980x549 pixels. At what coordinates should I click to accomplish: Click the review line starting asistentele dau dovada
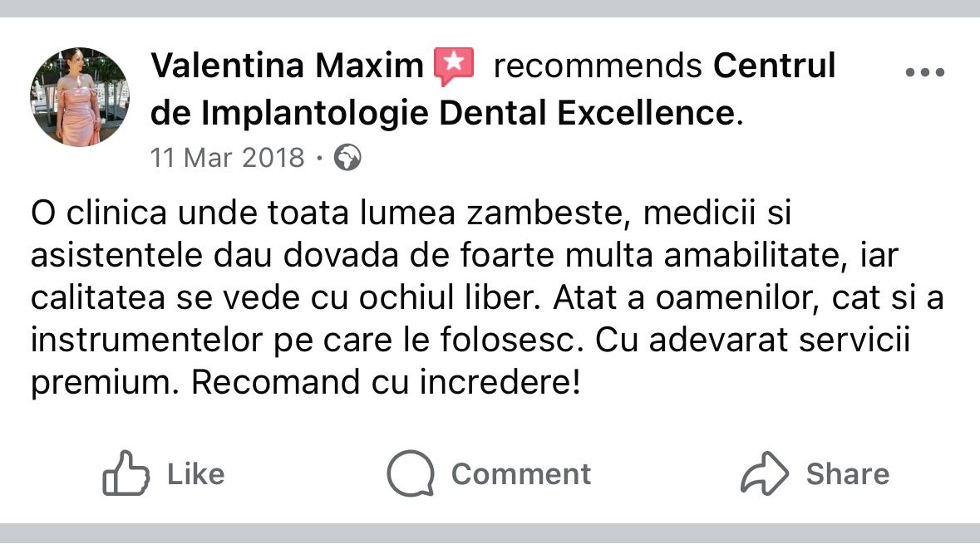465,256
